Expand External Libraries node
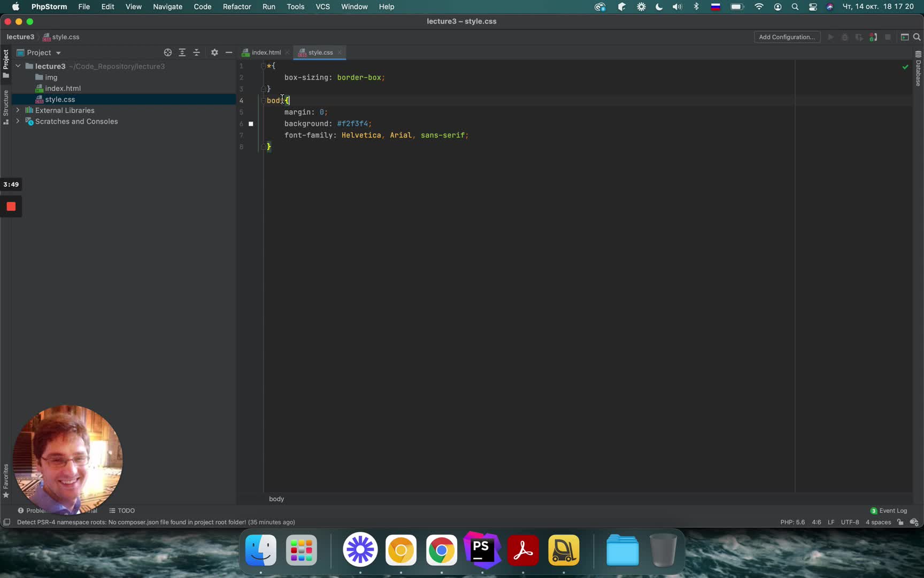 coord(18,110)
